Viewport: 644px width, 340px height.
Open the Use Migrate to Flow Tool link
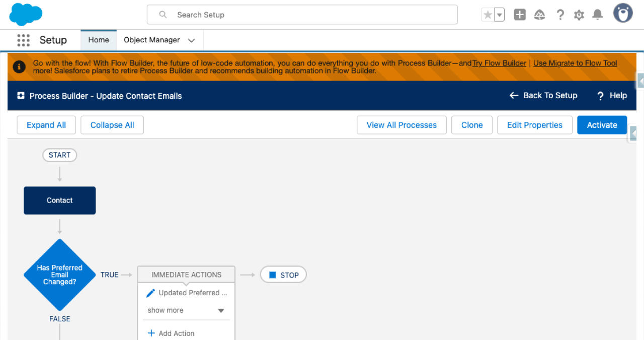[x=575, y=63]
